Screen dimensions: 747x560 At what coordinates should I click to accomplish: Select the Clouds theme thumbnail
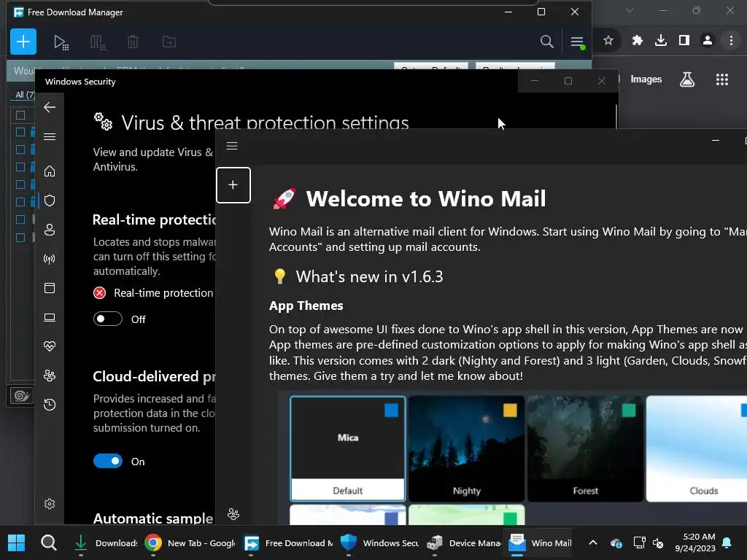click(x=697, y=448)
